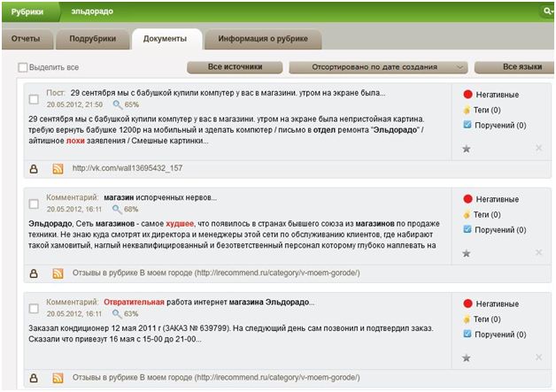Click 'Негативные' label on the '29 сентября' post

498,95
